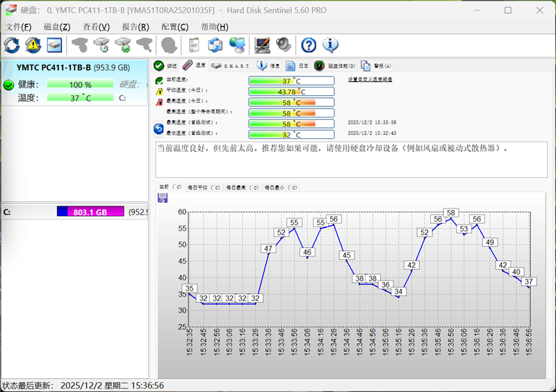The width and height of the screenshot is (556, 392).
Task: Click the 设置自定义温度阈值 link
Action: click(370, 80)
